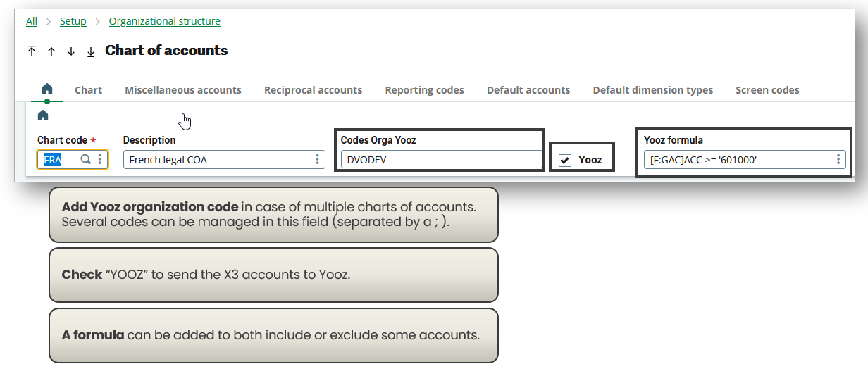Click the home icon below the tabs

click(43, 115)
